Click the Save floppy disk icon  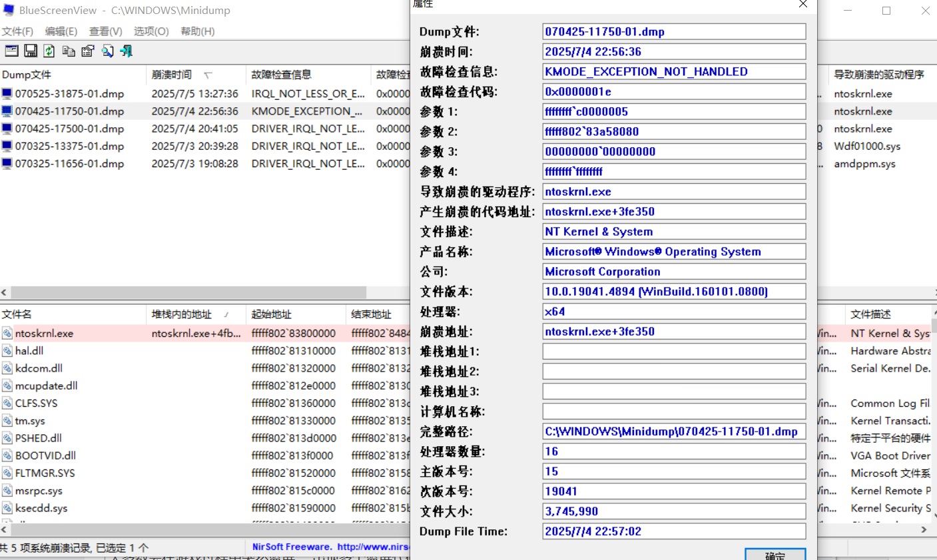pyautogui.click(x=31, y=51)
